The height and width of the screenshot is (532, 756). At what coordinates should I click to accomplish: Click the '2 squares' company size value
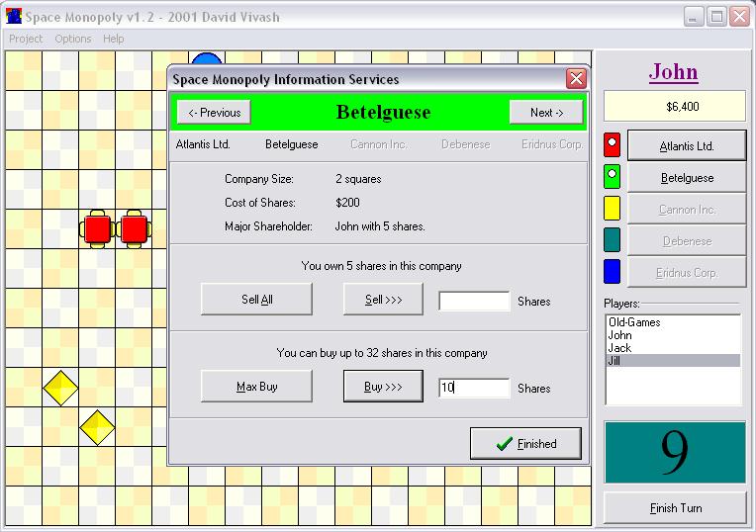(x=358, y=179)
